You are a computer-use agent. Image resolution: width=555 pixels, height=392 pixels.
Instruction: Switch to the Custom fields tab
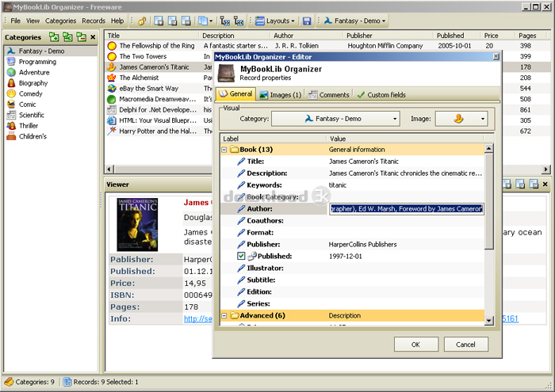point(381,95)
